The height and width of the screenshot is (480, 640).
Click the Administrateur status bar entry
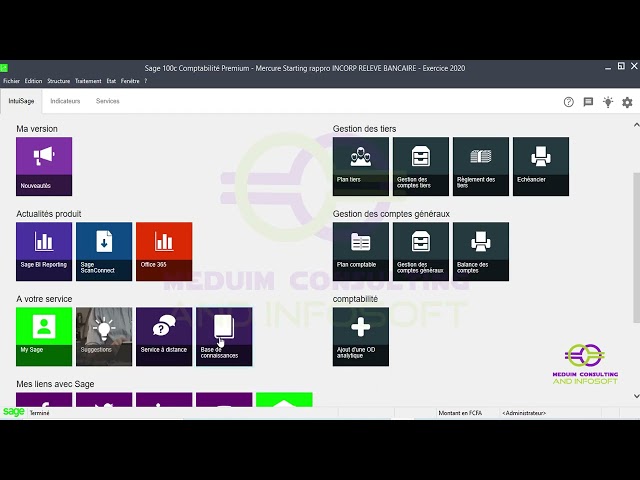tap(524, 413)
